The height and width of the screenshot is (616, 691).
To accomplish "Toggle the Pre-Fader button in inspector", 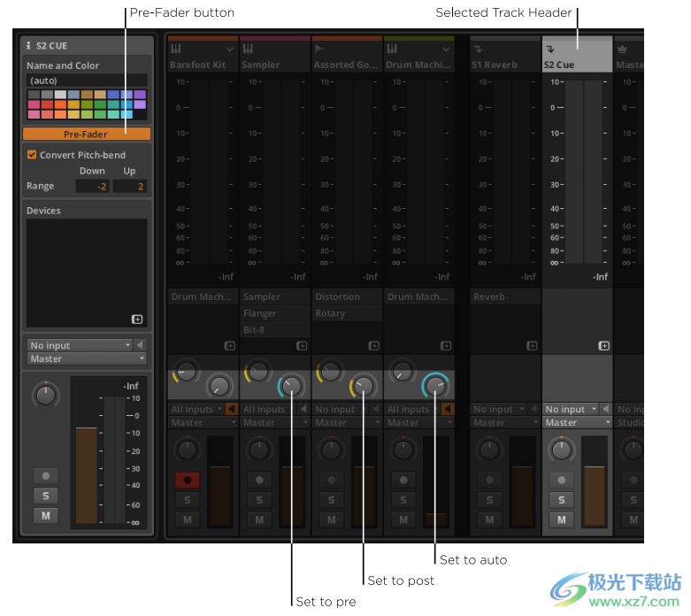I will click(87, 134).
